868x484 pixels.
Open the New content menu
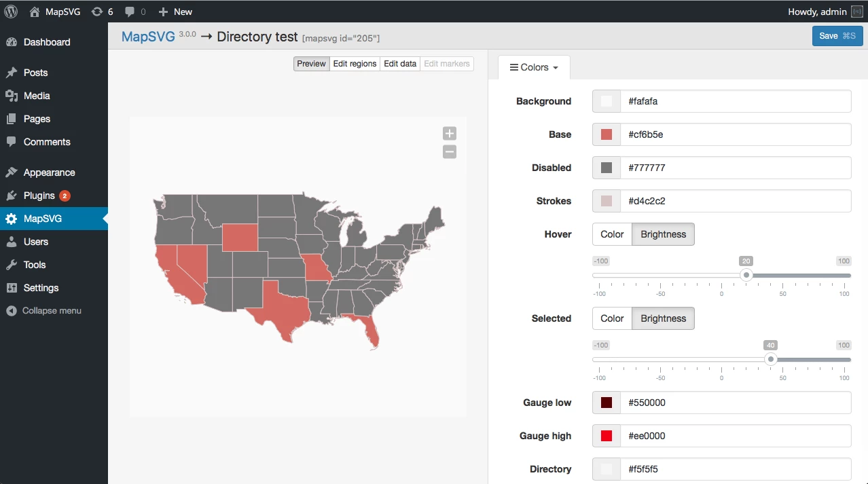click(175, 12)
